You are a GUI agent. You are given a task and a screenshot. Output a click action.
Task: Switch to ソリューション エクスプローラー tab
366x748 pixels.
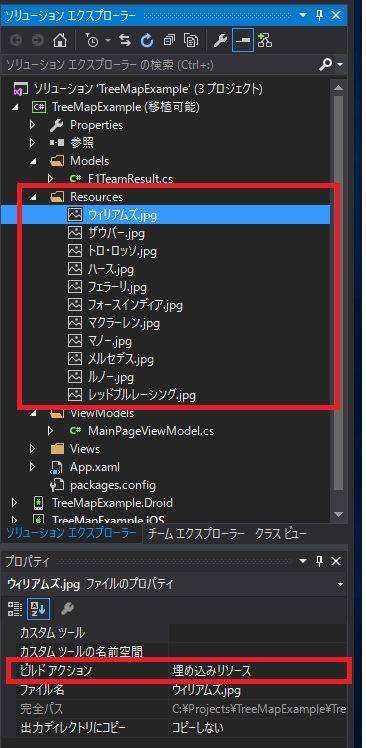coord(71,533)
